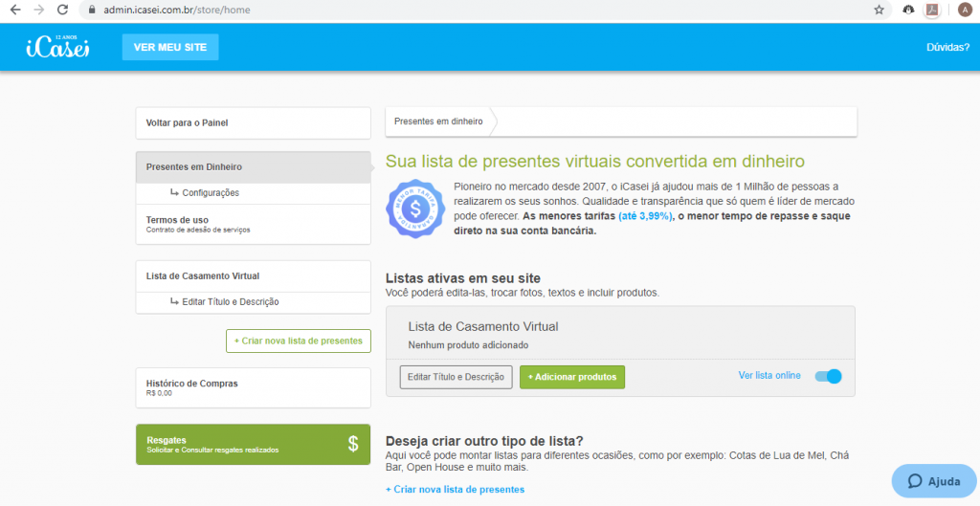980x506 pixels.
Task: Open Histórico de Compras
Action: [x=253, y=388]
